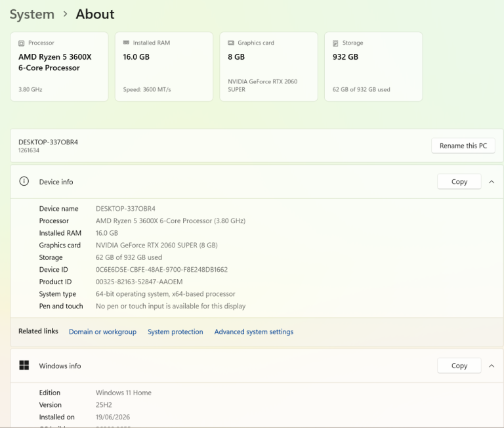
Task: Click the Related links label
Action: 38,332
